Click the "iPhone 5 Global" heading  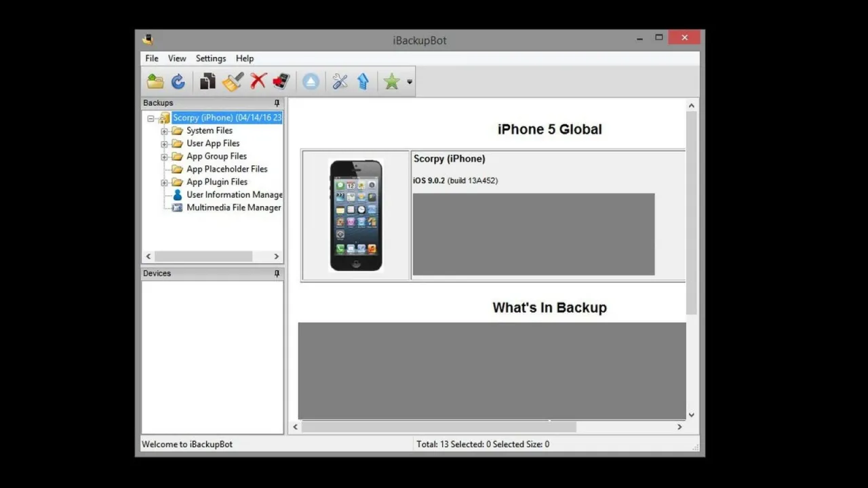550,129
